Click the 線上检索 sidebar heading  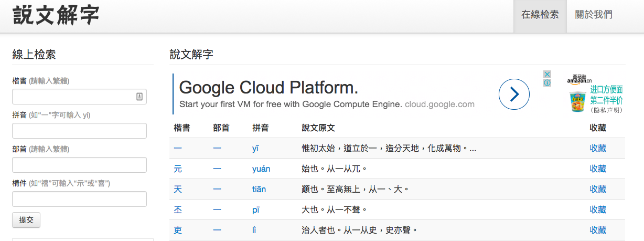(34, 54)
